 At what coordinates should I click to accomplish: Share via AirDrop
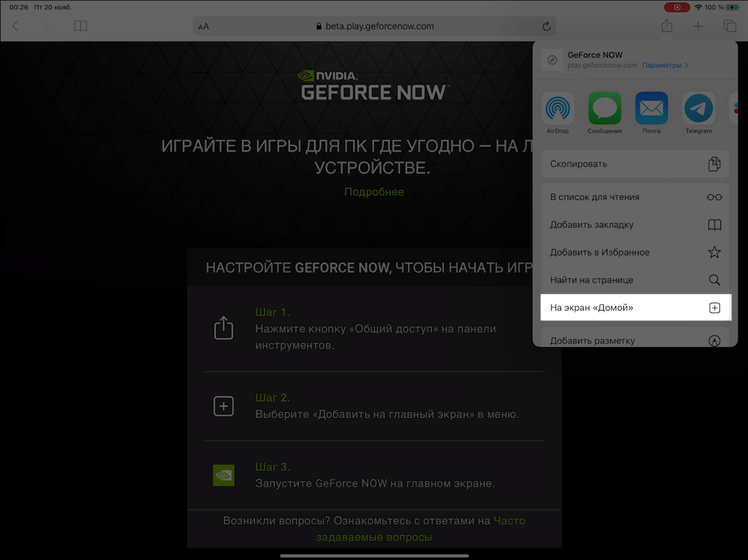[557, 113]
